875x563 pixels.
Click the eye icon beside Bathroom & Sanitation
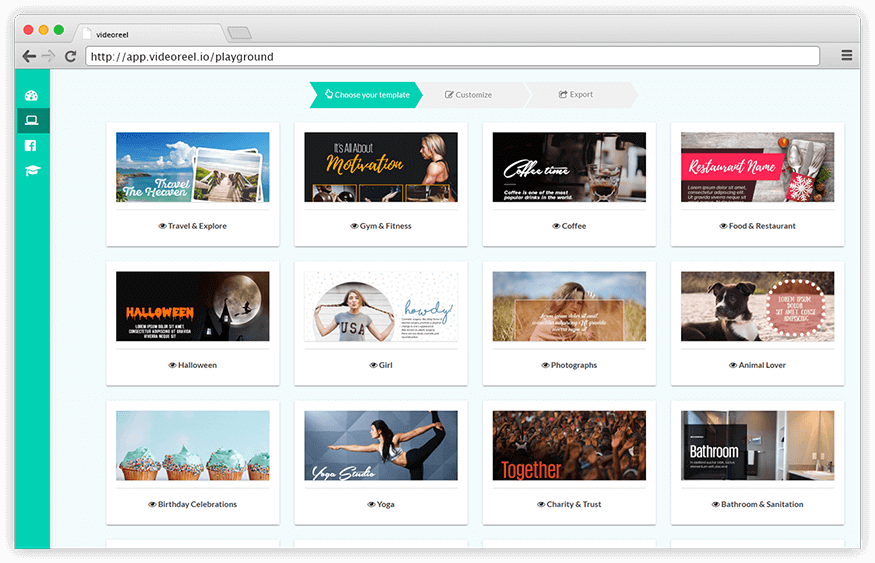(715, 504)
